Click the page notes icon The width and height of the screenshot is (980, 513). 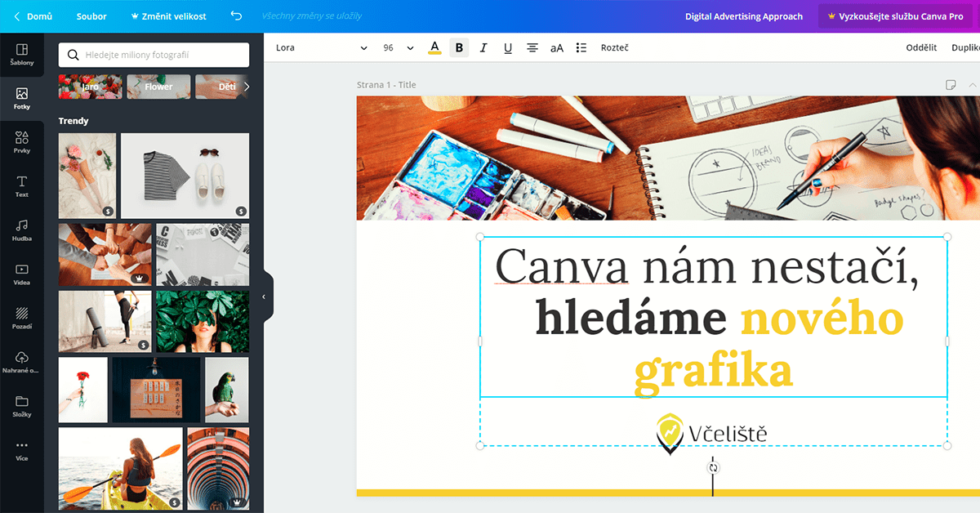pyautogui.click(x=951, y=85)
